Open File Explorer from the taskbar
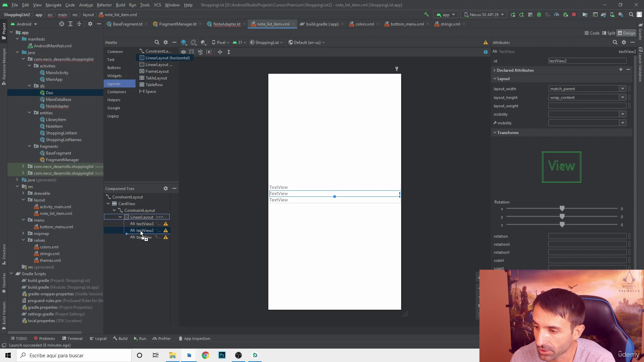This screenshot has height=362, width=644. click(x=172, y=355)
